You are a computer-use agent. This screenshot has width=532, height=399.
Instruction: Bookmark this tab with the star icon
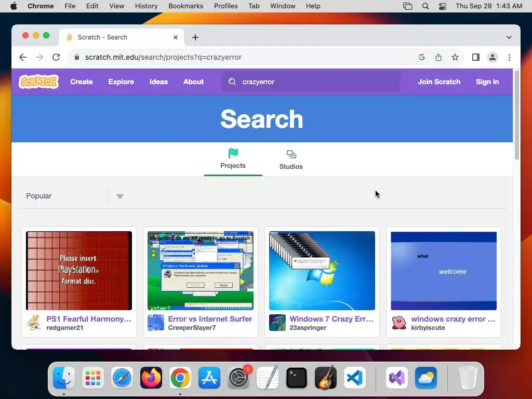pyautogui.click(x=455, y=57)
